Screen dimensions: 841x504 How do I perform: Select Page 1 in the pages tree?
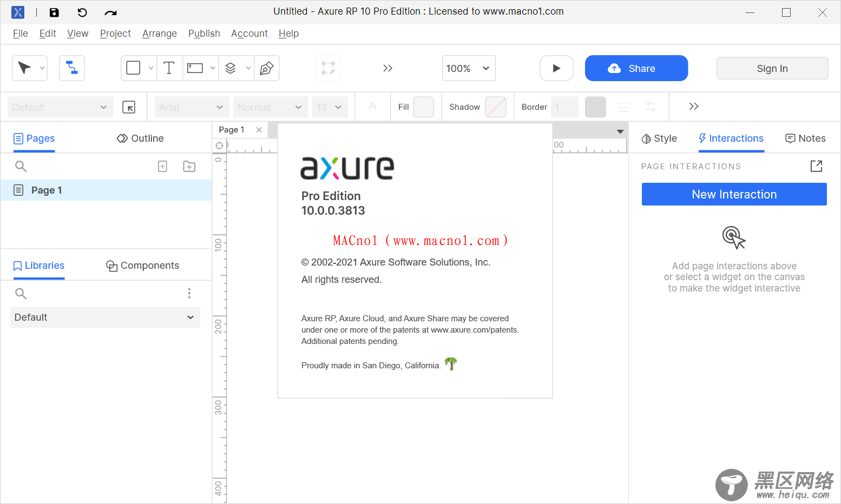coord(106,190)
